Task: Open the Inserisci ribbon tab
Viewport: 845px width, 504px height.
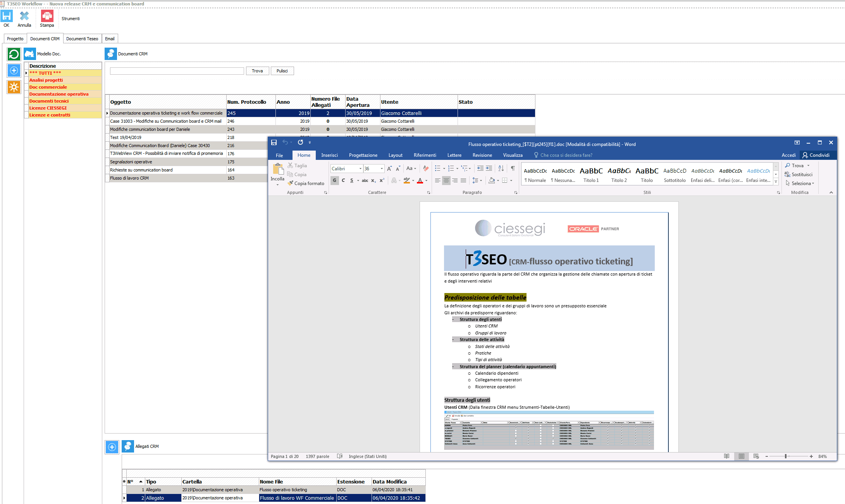Action: [329, 155]
